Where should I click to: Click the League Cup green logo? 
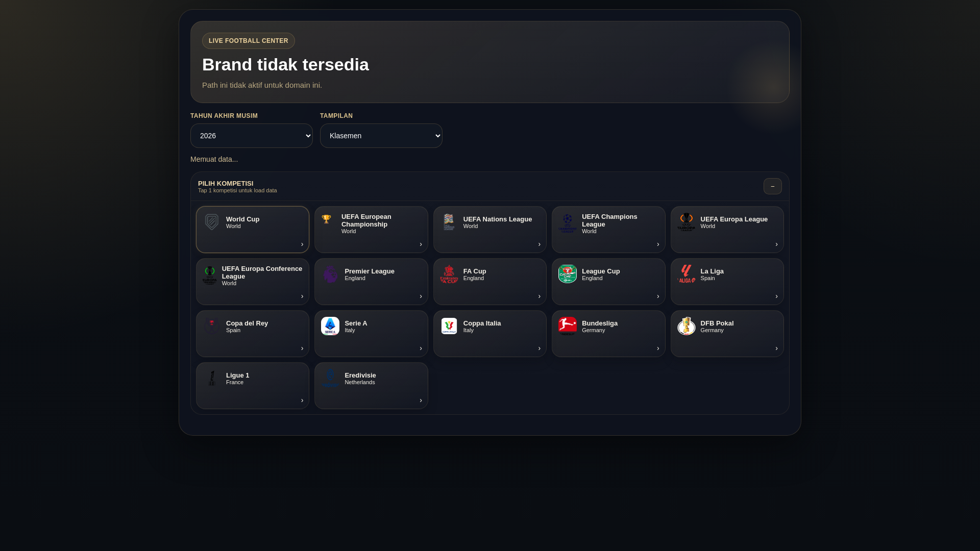coord(568,274)
